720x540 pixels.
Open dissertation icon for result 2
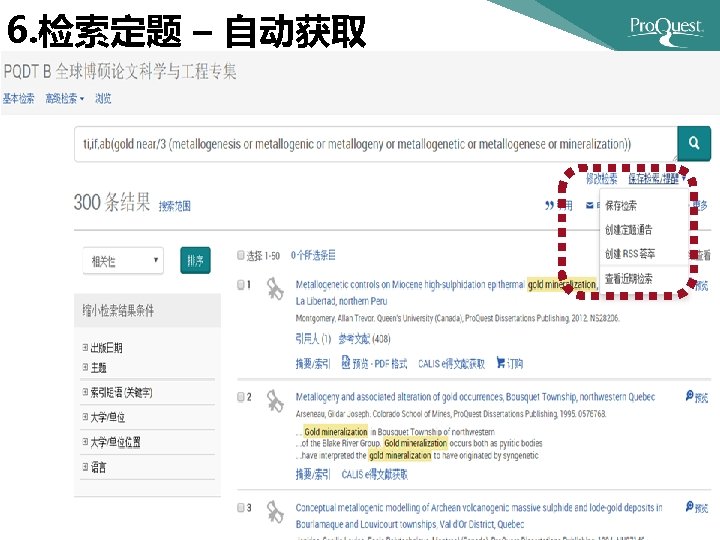click(x=275, y=401)
